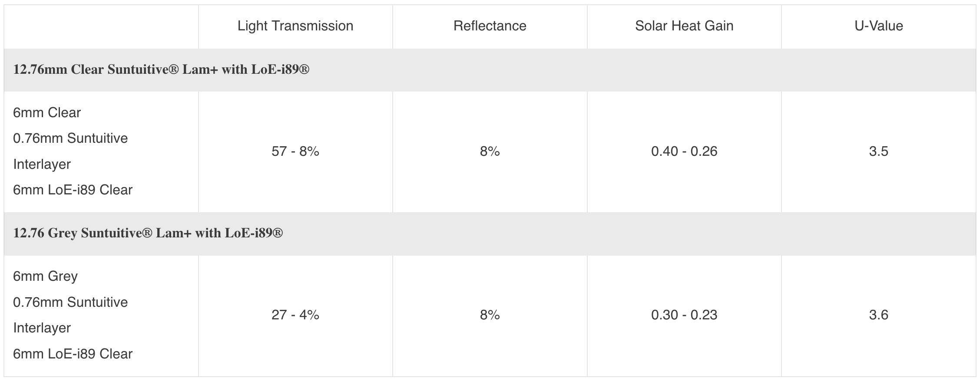Click the 0.30 - 0.23 solar heat gain value
The width and height of the screenshot is (980, 381).
684,315
